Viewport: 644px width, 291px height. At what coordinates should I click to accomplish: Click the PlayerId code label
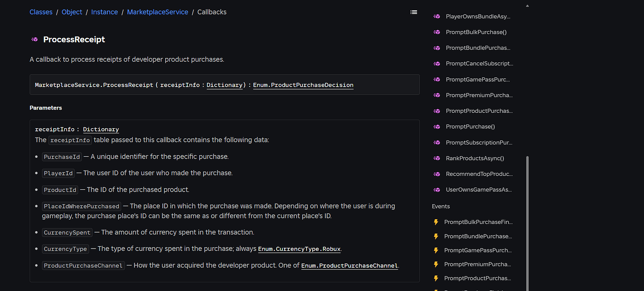click(58, 173)
